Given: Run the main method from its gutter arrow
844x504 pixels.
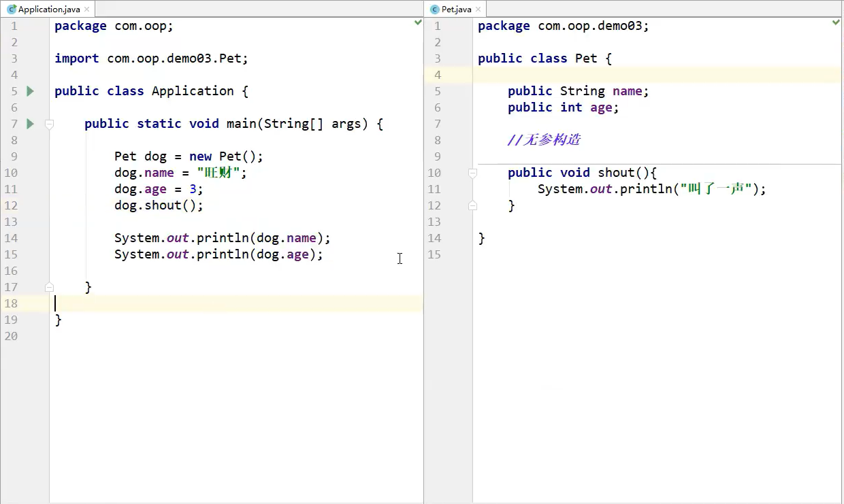Looking at the screenshot, I should tap(30, 124).
